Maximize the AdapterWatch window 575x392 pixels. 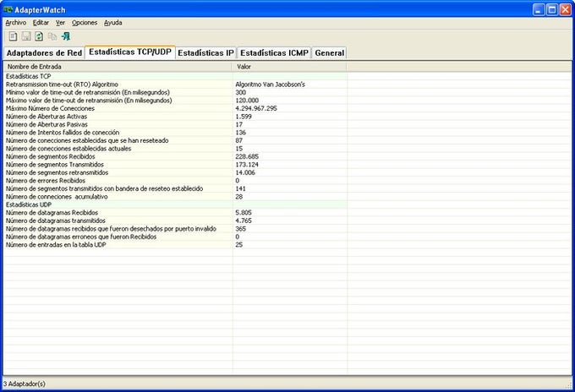[552, 9]
